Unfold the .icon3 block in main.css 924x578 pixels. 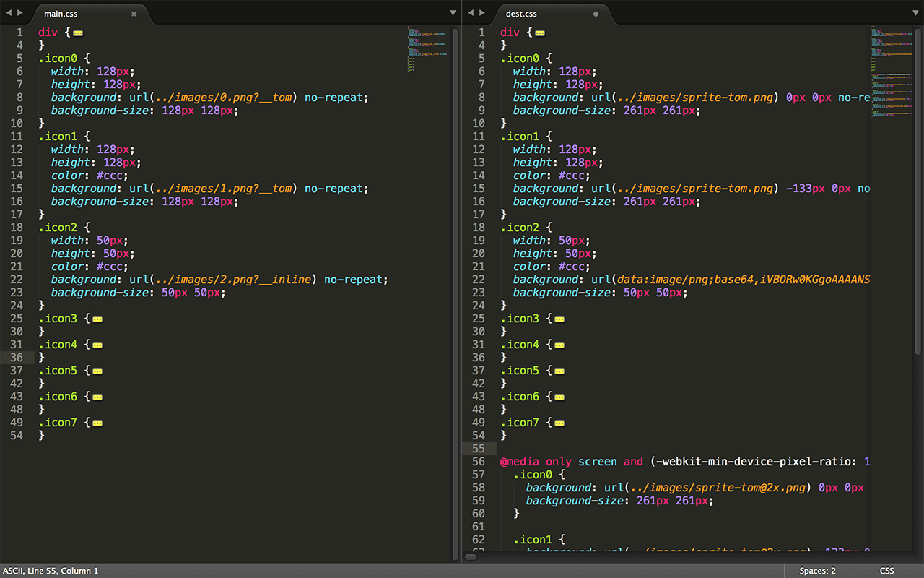97,319
